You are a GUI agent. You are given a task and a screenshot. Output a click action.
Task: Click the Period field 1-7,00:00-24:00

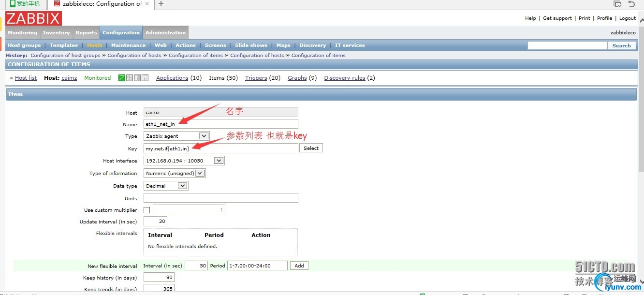coord(257,265)
